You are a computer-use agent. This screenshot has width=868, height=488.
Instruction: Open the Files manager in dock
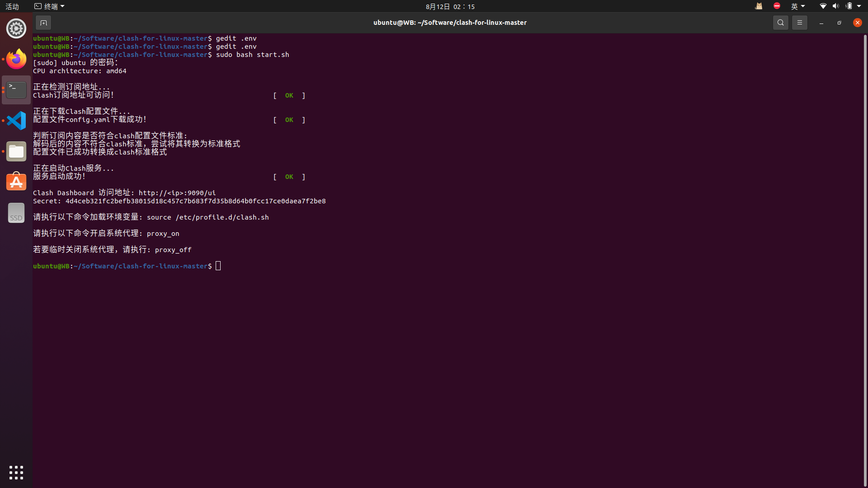[x=16, y=151]
